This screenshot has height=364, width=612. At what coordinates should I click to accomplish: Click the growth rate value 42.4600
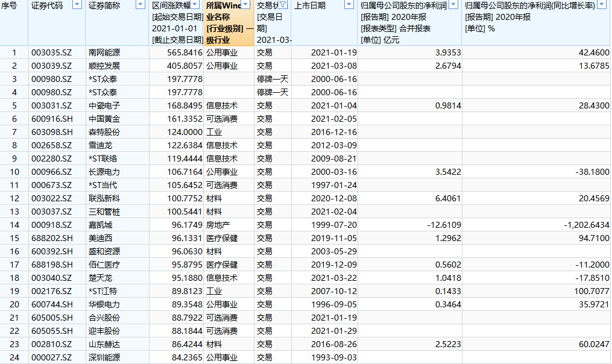pos(594,52)
